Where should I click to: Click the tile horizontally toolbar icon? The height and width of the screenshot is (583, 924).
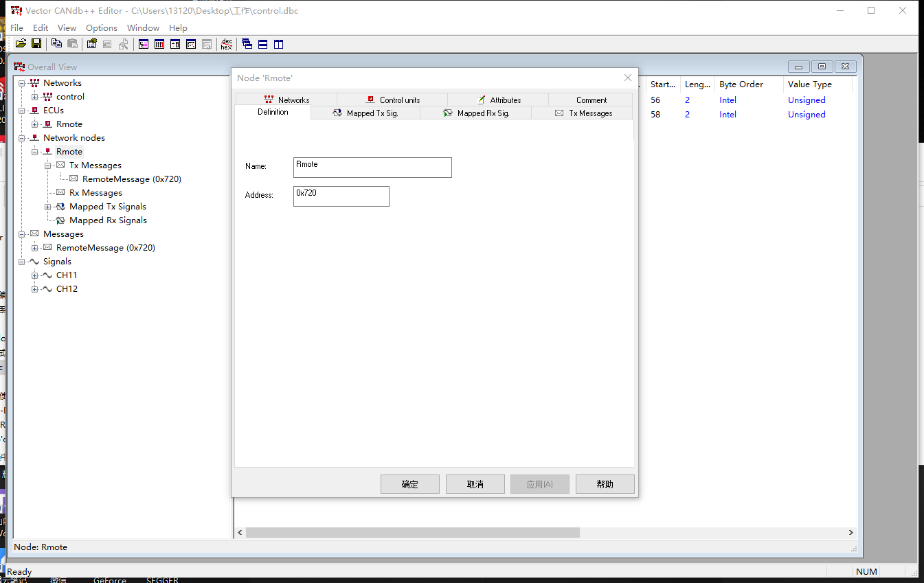262,43
